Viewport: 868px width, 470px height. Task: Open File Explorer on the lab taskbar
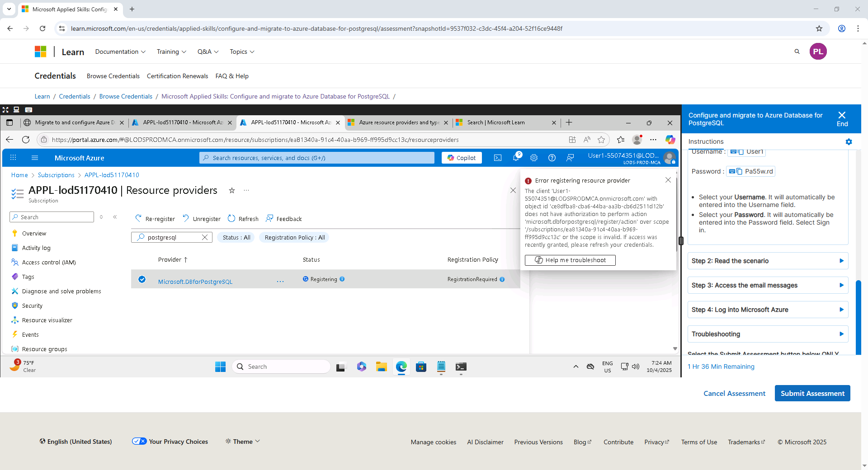tap(381, 367)
